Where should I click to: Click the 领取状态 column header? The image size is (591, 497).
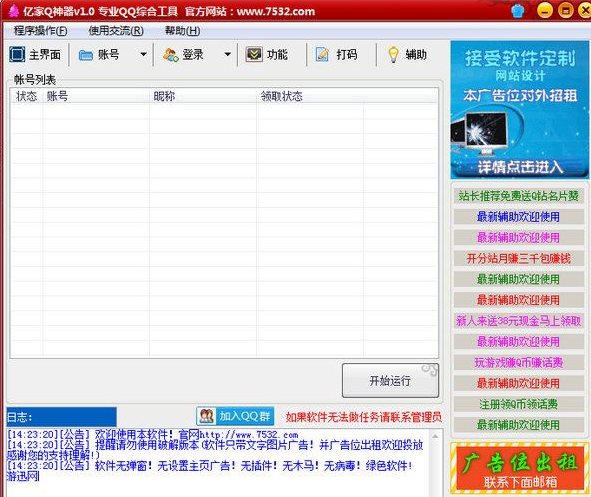[310, 96]
